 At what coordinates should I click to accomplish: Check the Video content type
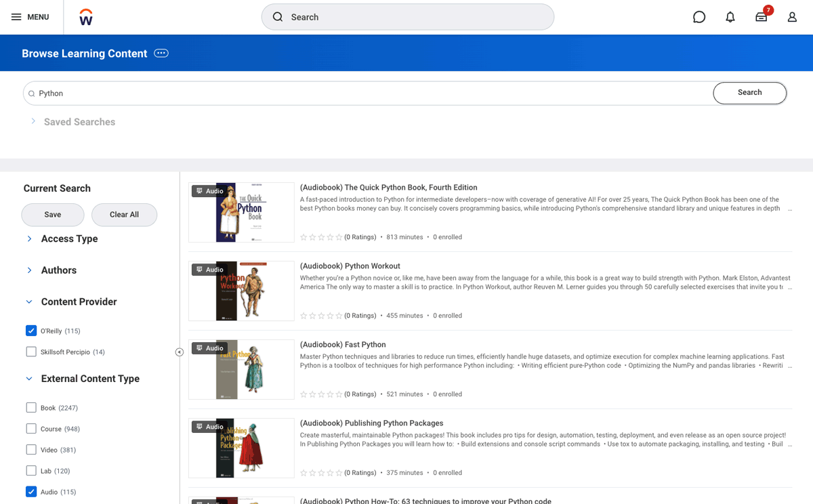pyautogui.click(x=31, y=450)
